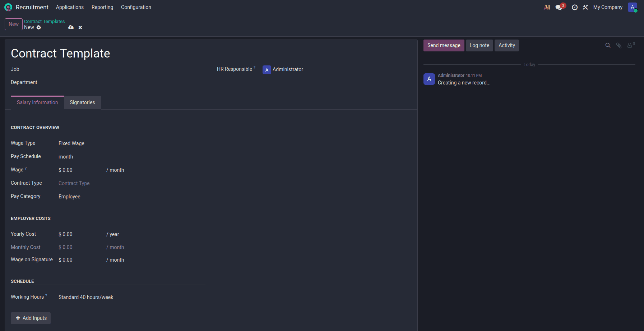Image resolution: width=644 pixels, height=331 pixels.
Task: Attach files with the paperclip icon
Action: click(619, 45)
